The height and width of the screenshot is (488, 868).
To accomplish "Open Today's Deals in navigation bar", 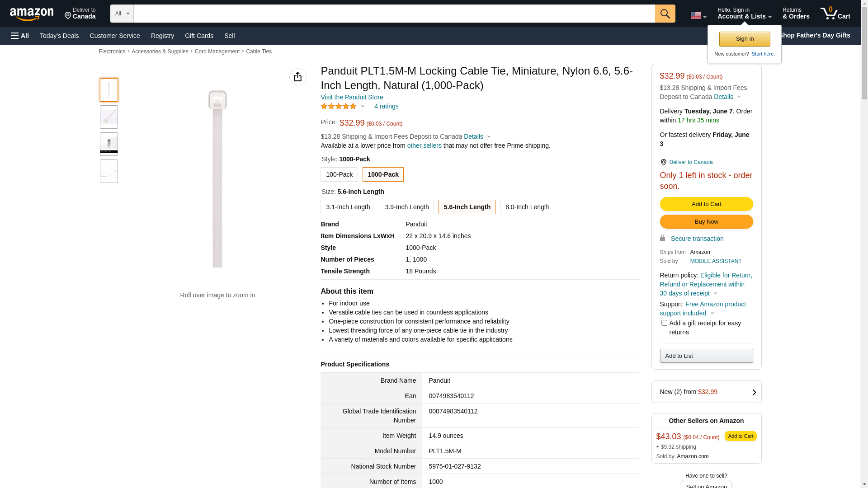I will (59, 36).
